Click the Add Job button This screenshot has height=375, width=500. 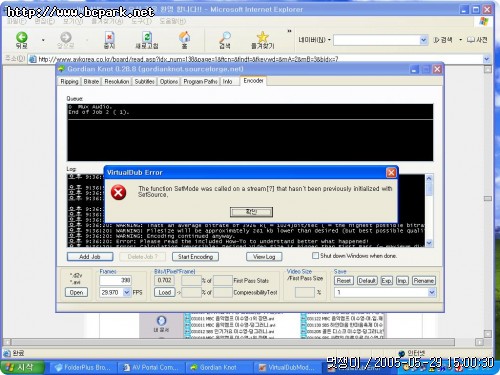pos(90,257)
